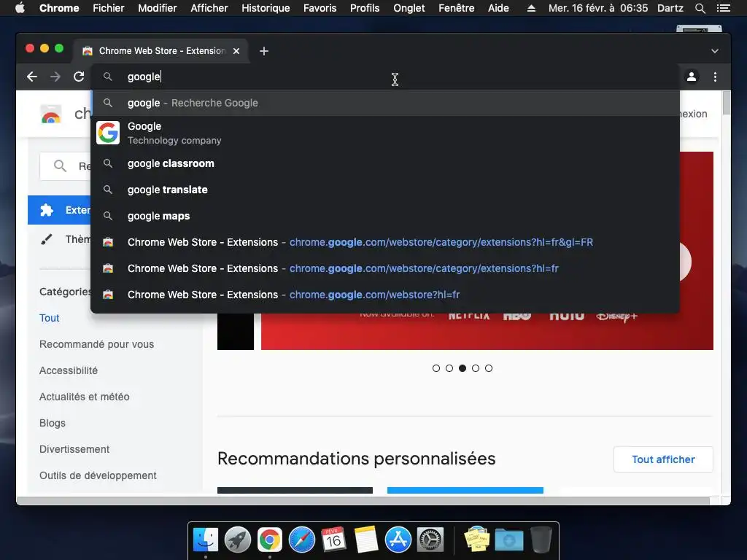Click the horizontal scrollbar at window bottom
This screenshot has height=560, width=747.
pos(363,501)
